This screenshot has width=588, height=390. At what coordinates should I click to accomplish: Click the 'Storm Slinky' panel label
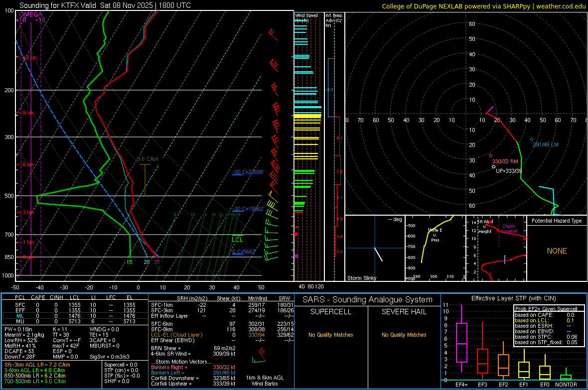point(361,278)
